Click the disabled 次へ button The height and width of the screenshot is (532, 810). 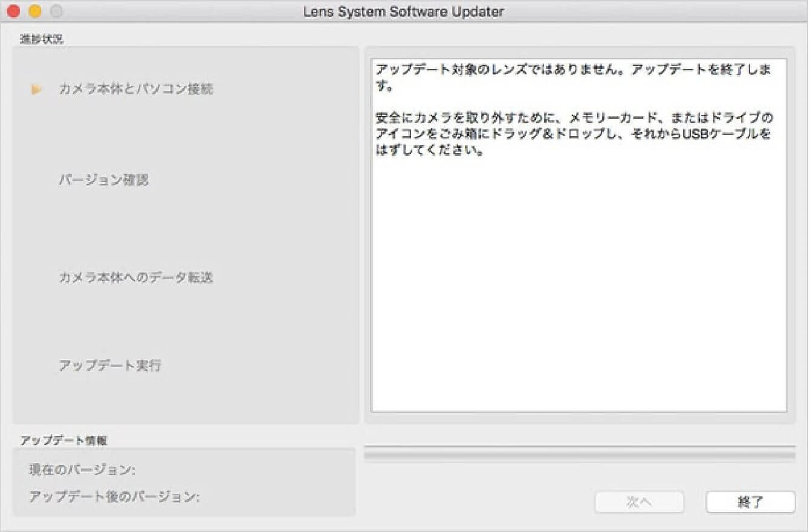point(639,502)
